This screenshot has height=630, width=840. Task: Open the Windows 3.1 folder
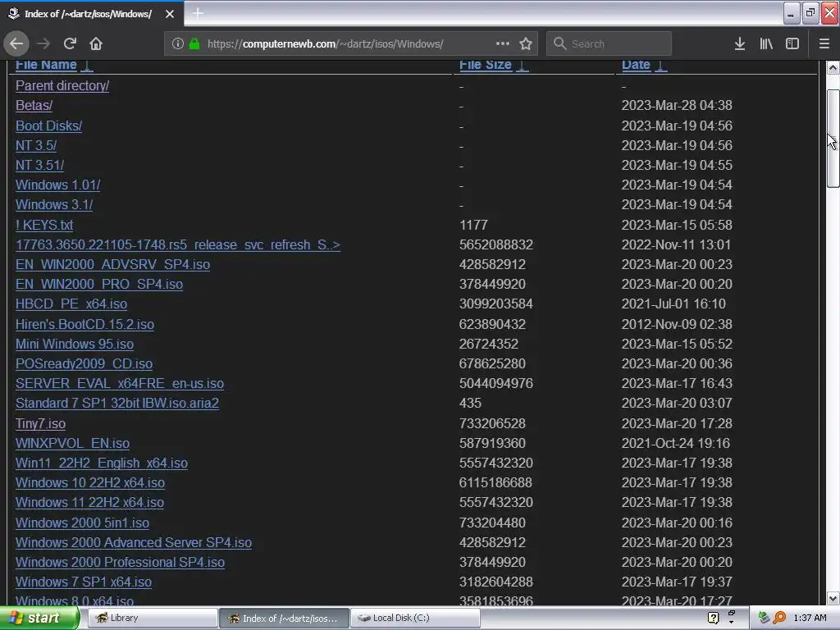point(54,205)
